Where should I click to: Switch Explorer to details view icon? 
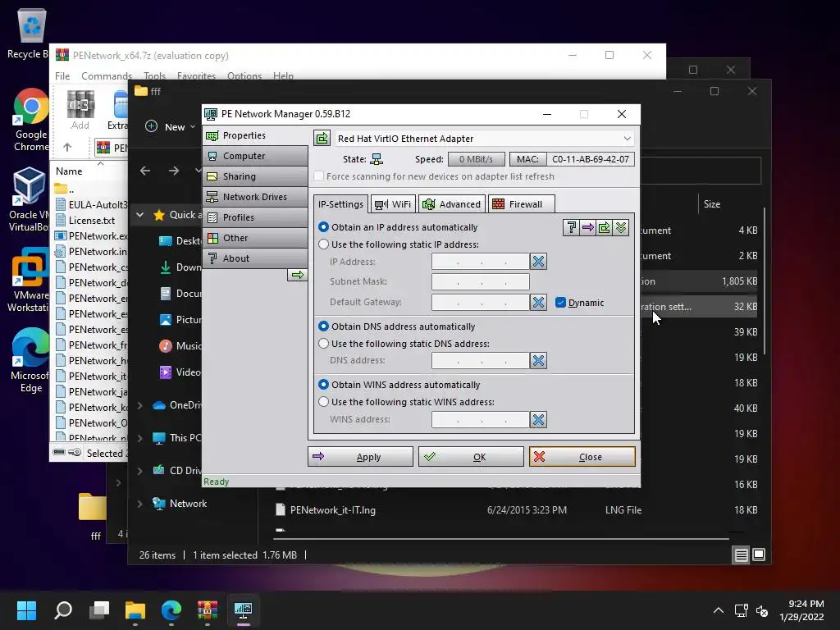click(x=741, y=555)
